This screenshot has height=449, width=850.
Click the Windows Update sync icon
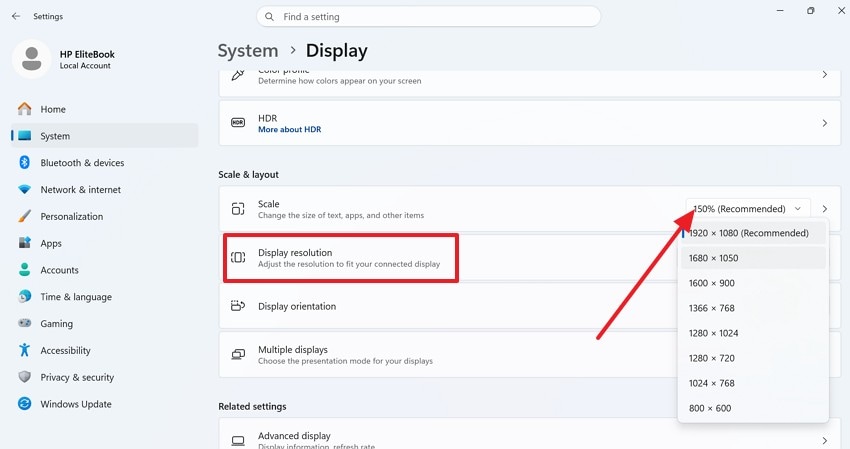(24, 403)
